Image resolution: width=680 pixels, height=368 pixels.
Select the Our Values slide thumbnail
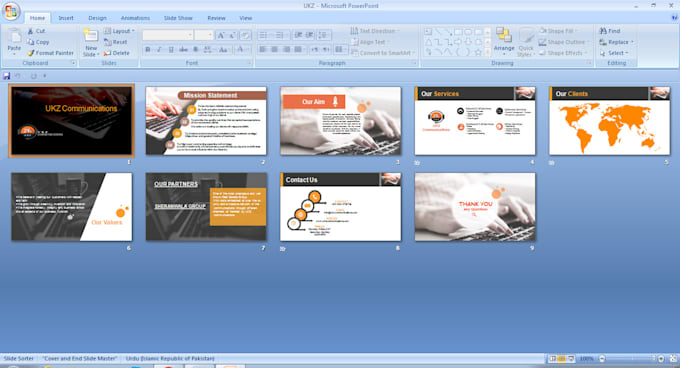tap(72, 207)
